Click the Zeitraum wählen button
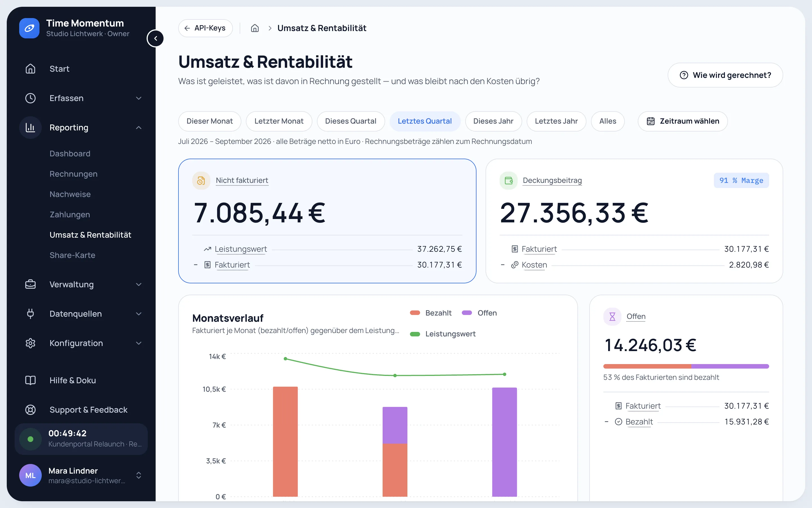 (683, 121)
